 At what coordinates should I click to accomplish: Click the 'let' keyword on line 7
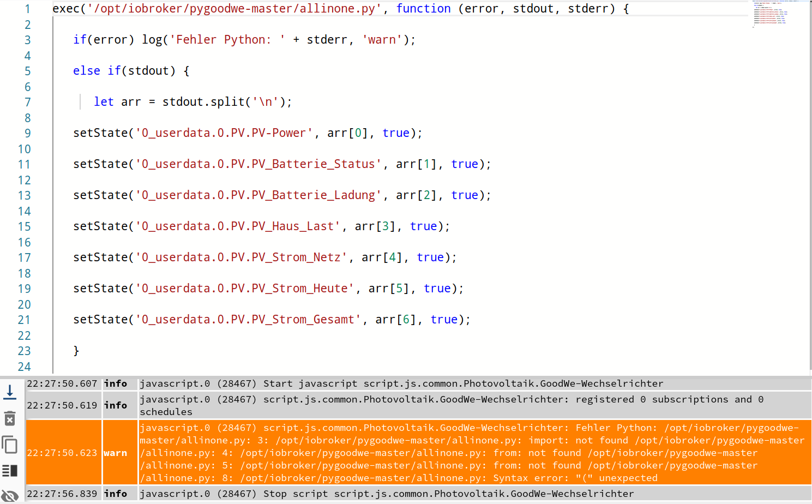(104, 102)
